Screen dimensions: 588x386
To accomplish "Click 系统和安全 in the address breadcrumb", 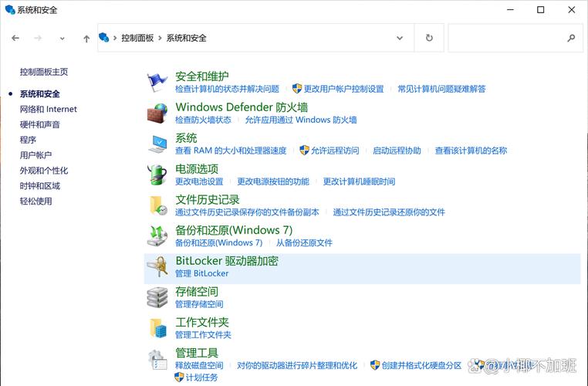I will pyautogui.click(x=187, y=38).
